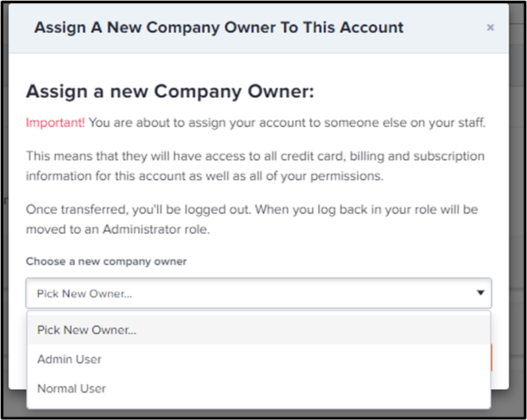Select Admin User from the owner list
The image size is (527, 420).
click(x=70, y=359)
